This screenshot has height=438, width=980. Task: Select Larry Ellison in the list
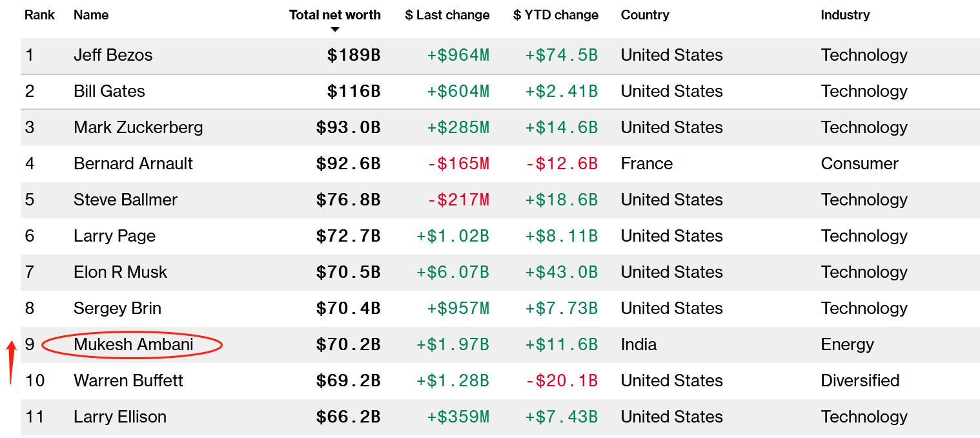tap(120, 417)
